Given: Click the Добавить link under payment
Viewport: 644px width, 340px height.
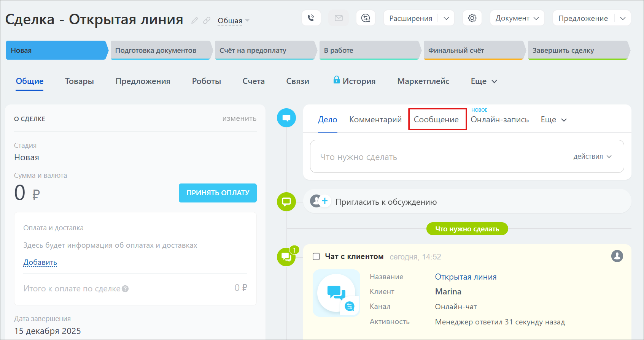Looking at the screenshot, I should pyautogui.click(x=40, y=262).
